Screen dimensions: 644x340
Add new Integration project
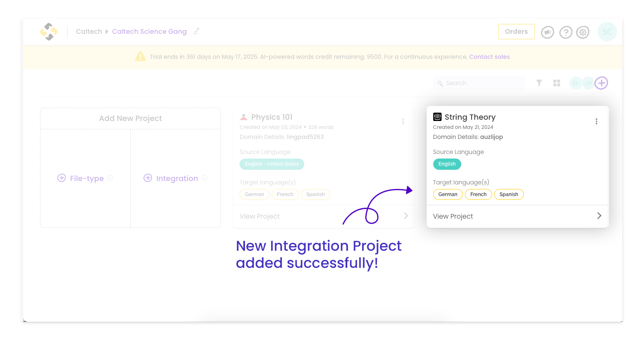tap(171, 178)
